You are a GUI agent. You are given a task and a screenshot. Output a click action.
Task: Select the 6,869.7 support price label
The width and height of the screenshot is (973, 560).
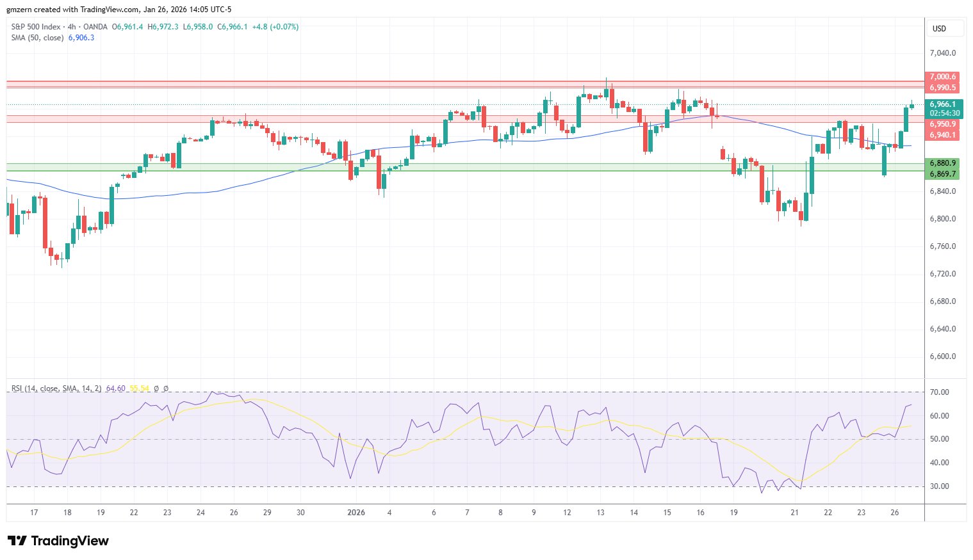[943, 174]
